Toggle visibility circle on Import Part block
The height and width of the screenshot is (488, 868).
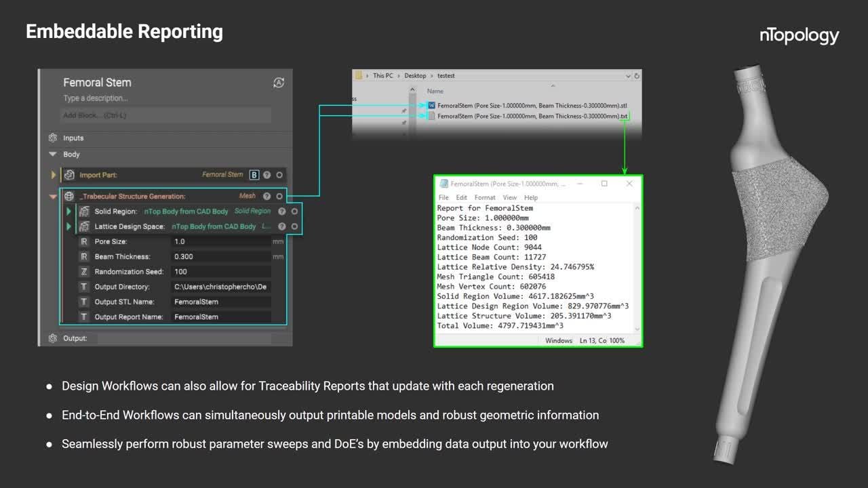[279, 175]
